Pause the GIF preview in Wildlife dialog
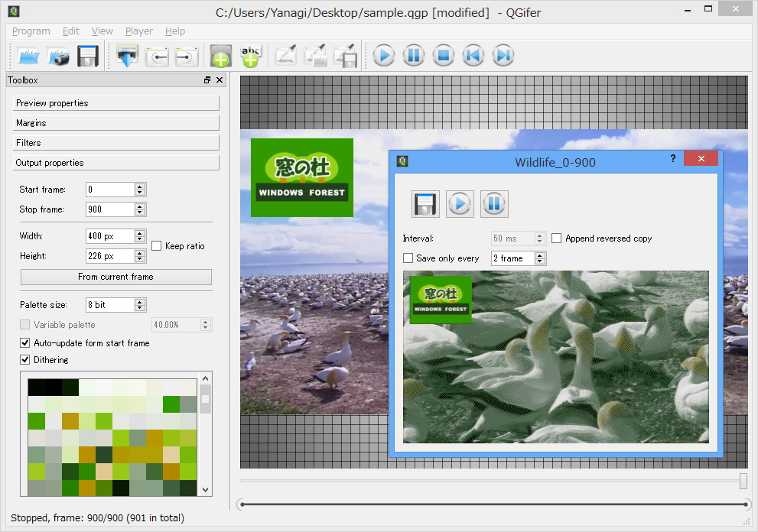This screenshot has height=532, width=758. tap(494, 204)
